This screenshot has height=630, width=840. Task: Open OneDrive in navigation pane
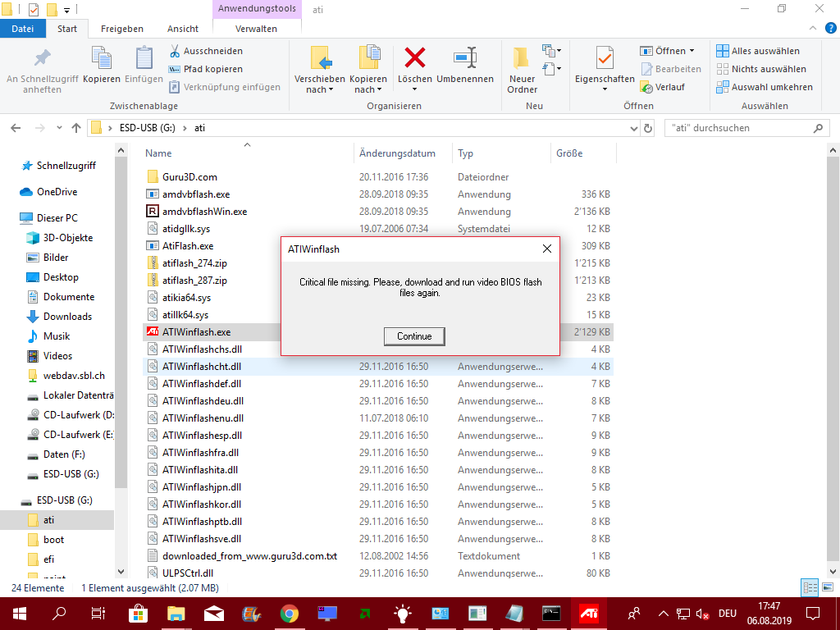pos(57,192)
